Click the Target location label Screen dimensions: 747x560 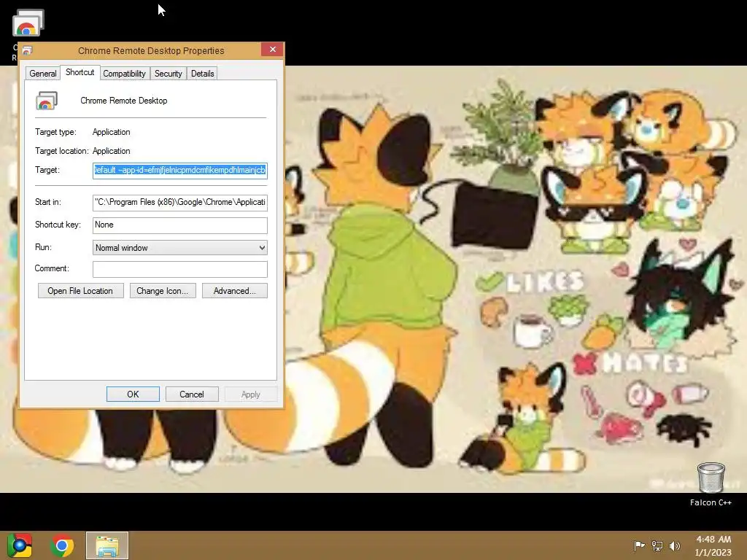62,151
